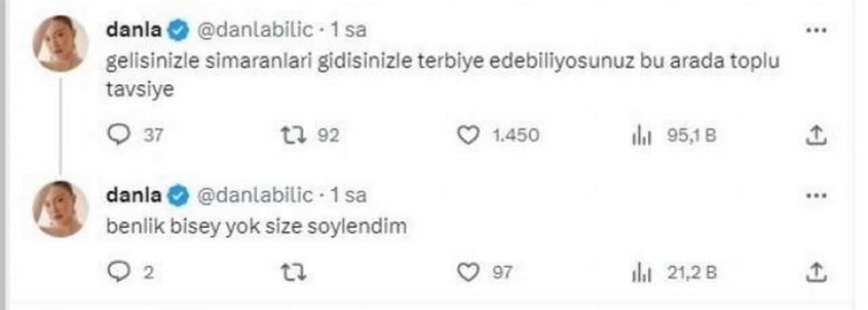
Task: Share the second tweet via upload icon
Action: tap(817, 273)
